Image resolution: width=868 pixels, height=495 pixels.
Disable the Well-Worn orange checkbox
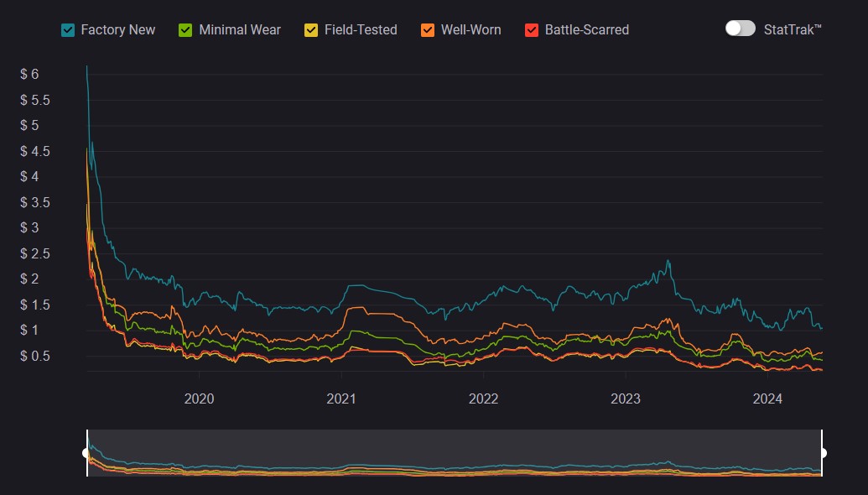(428, 30)
